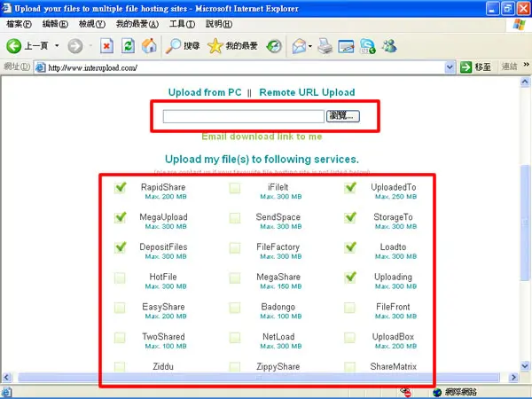Open the Back button history dropdown

tap(57, 46)
